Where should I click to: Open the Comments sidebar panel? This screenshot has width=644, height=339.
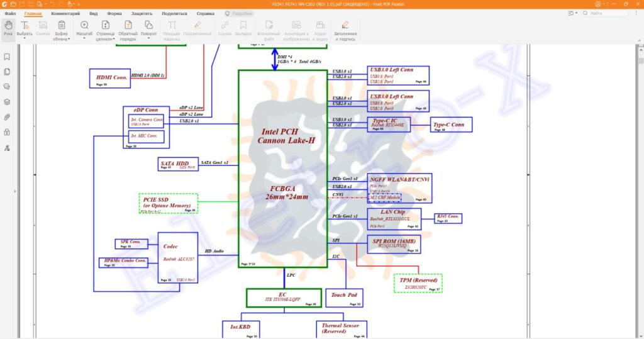pyautogui.click(x=7, y=87)
